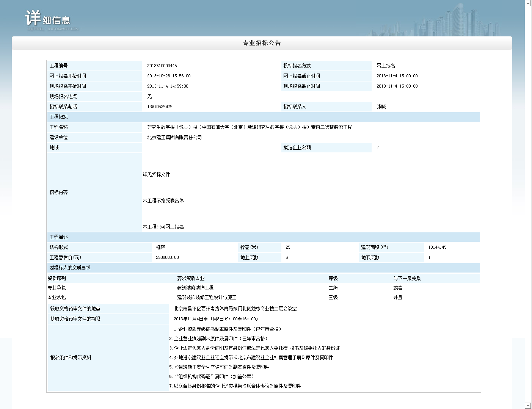
Task: Select the 建筑装修装饰工程 qualification row
Action: point(195,288)
